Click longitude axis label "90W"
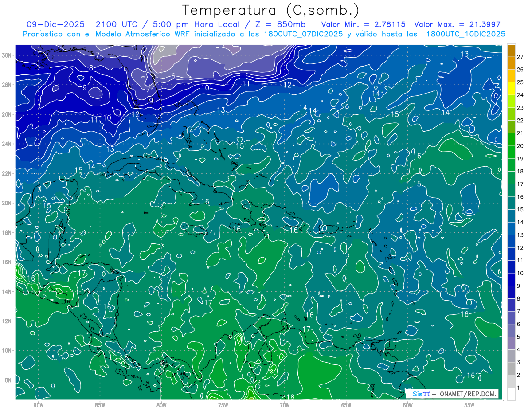The width and height of the screenshot is (532, 411). [x=39, y=405]
